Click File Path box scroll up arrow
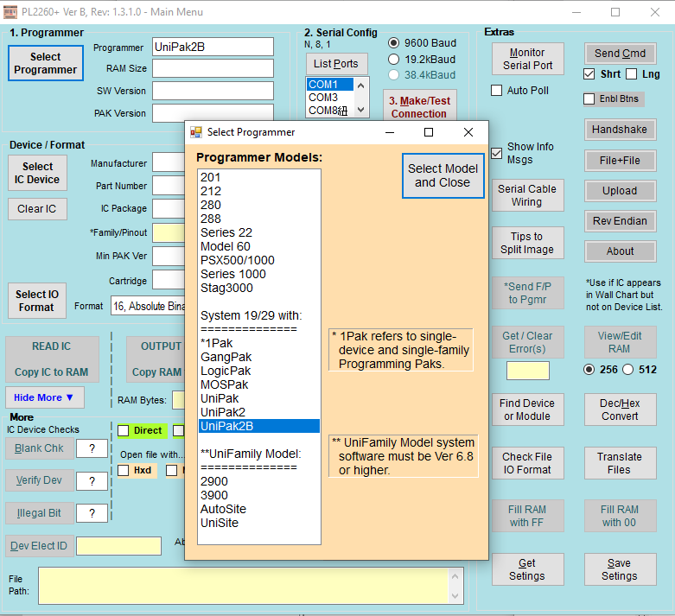 click(x=455, y=576)
